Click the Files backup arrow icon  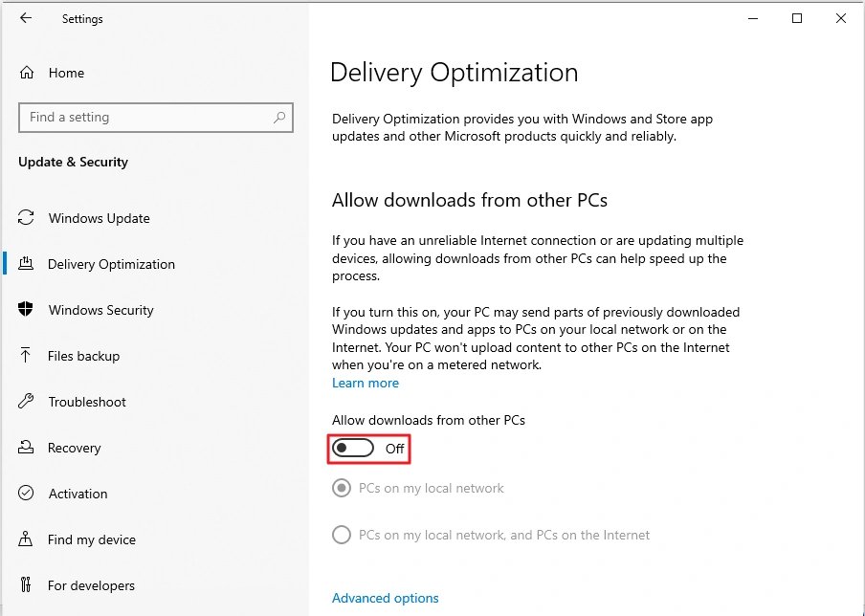(x=26, y=355)
